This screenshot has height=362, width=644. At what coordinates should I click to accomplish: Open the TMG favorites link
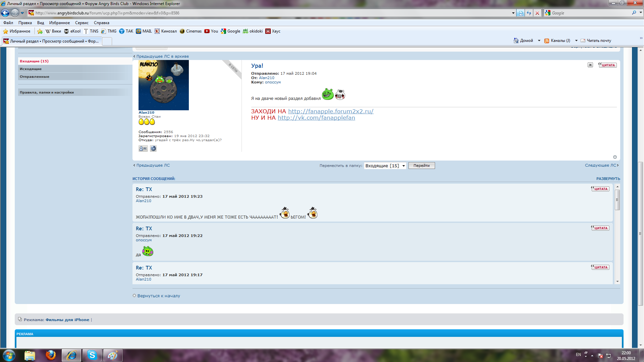tap(109, 31)
